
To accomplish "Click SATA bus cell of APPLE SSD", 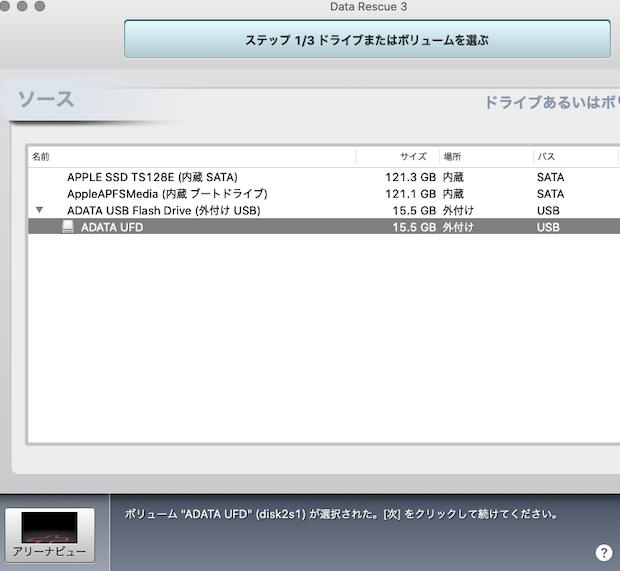I will 550,177.
